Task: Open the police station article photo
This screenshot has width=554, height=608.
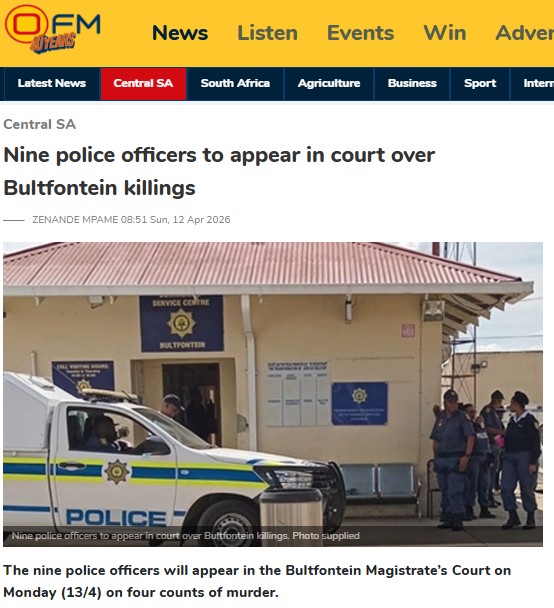Action: pyautogui.click(x=273, y=394)
